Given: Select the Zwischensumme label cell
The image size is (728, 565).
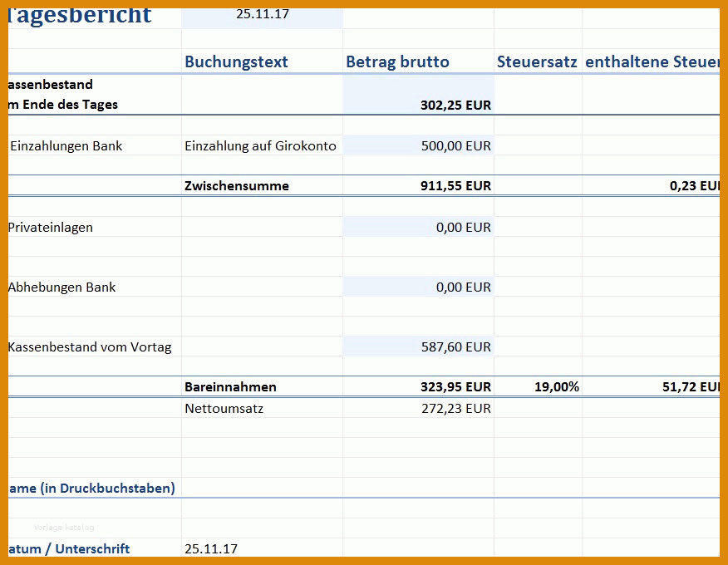Looking at the screenshot, I should (x=237, y=186).
